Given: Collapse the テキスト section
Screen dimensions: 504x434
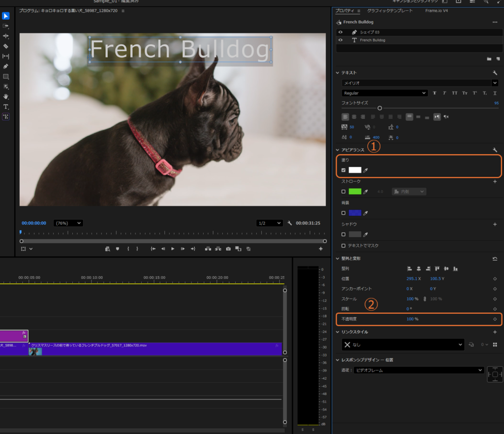Looking at the screenshot, I should coord(338,73).
